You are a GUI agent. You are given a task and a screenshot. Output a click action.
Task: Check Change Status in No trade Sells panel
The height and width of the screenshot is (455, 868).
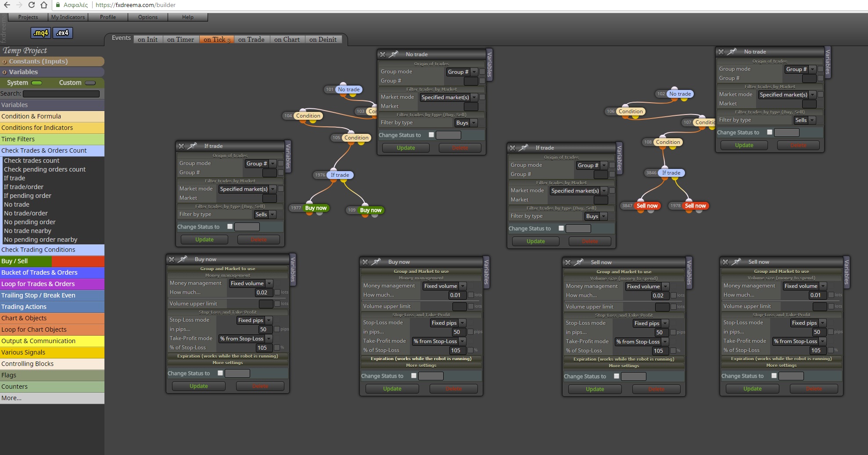tap(770, 133)
